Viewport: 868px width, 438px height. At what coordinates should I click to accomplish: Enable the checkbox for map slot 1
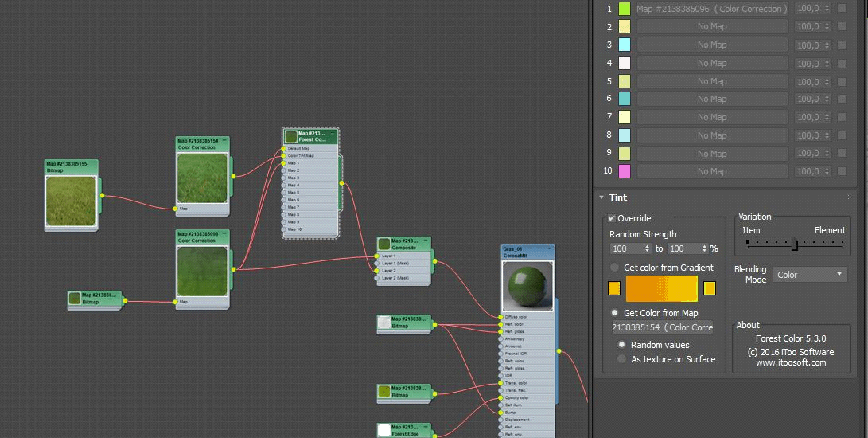tap(842, 9)
